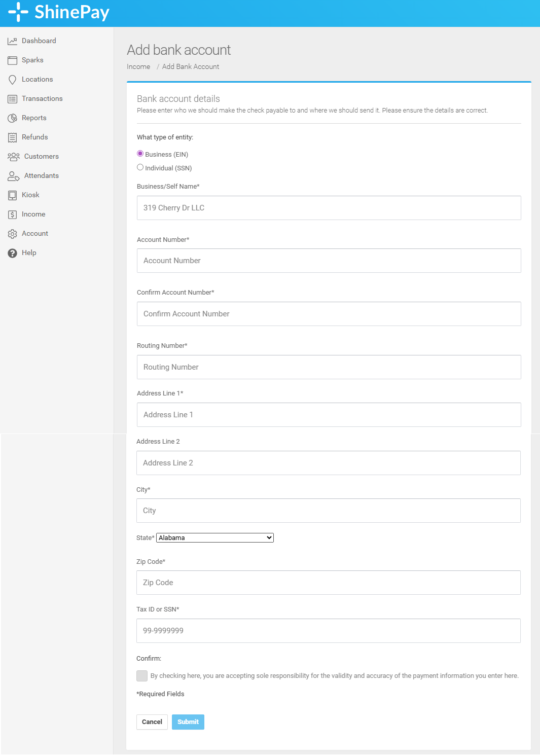Follow the Income breadcrumb link
Viewport: 540px width, 756px height.
138,67
